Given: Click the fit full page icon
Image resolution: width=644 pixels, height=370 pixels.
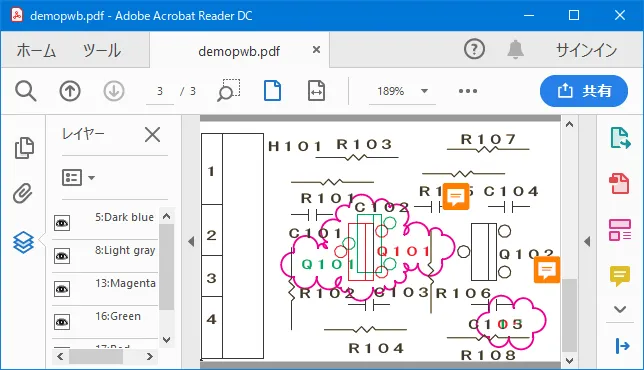Looking at the screenshot, I should coord(272,91).
